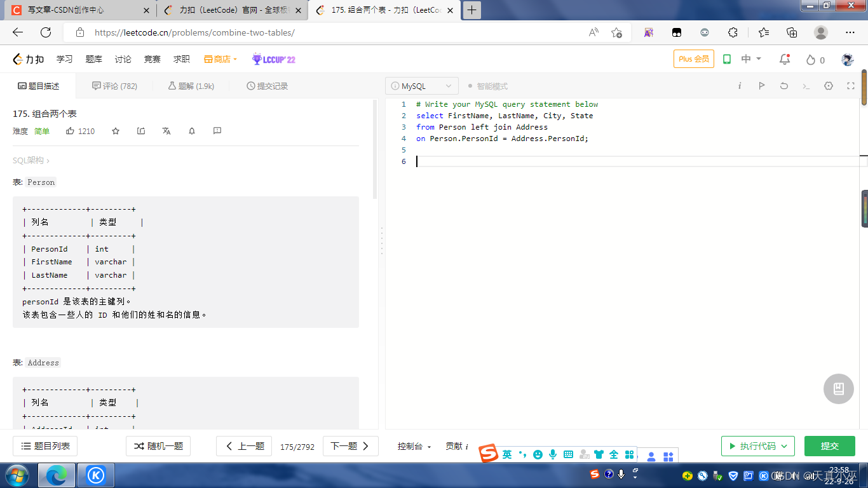Open the LCCUP'22 banner link
Image resolution: width=868 pixels, height=488 pixels.
coord(274,59)
